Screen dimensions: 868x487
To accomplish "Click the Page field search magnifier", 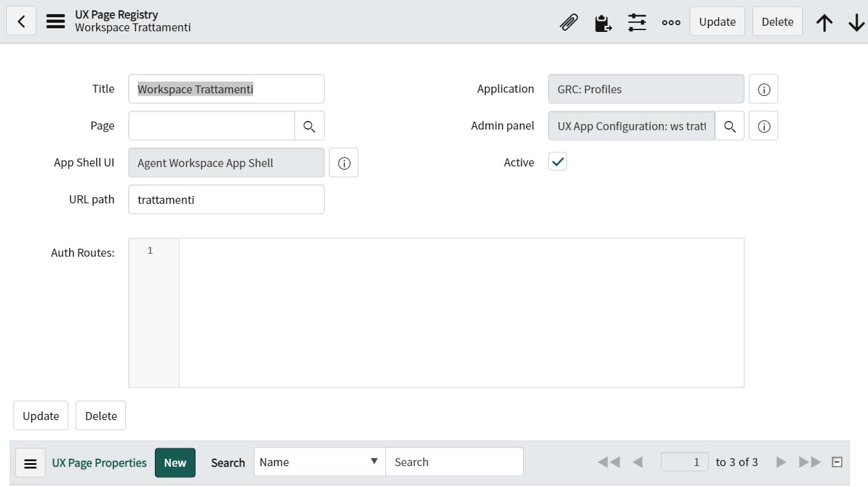I will (x=310, y=125).
